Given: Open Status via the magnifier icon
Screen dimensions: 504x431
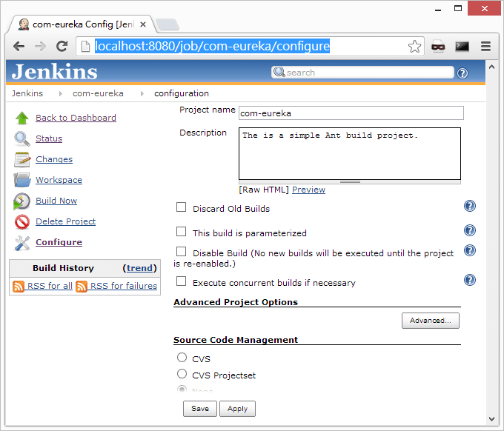Looking at the screenshot, I should (x=22, y=138).
